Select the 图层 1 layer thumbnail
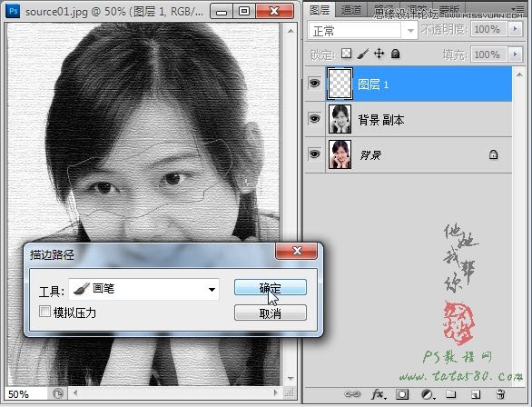Image resolution: width=532 pixels, height=407 pixels. [x=340, y=84]
